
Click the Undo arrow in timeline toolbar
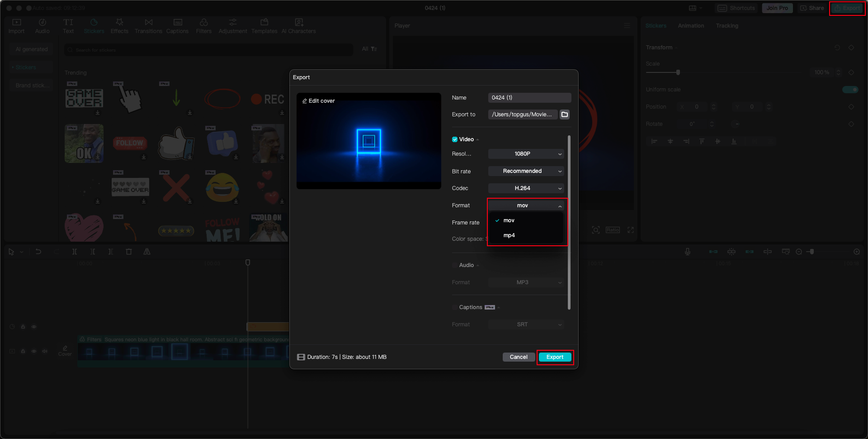tap(38, 252)
